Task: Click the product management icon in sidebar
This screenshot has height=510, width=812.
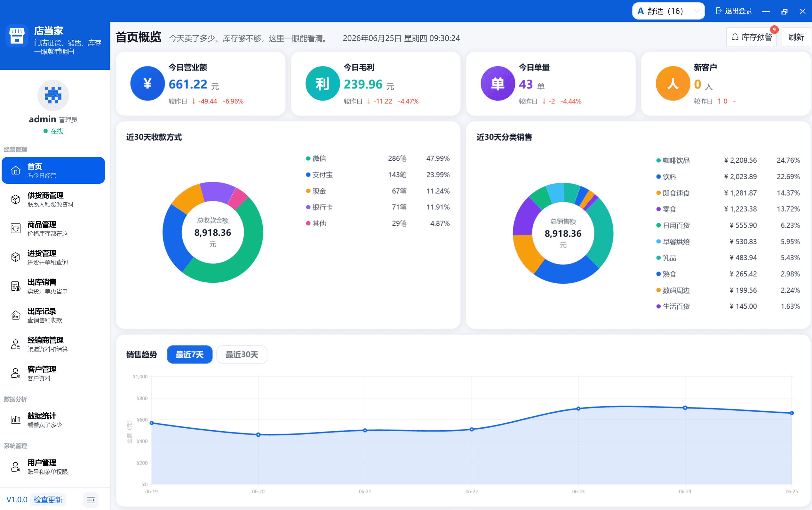Action: point(15,228)
